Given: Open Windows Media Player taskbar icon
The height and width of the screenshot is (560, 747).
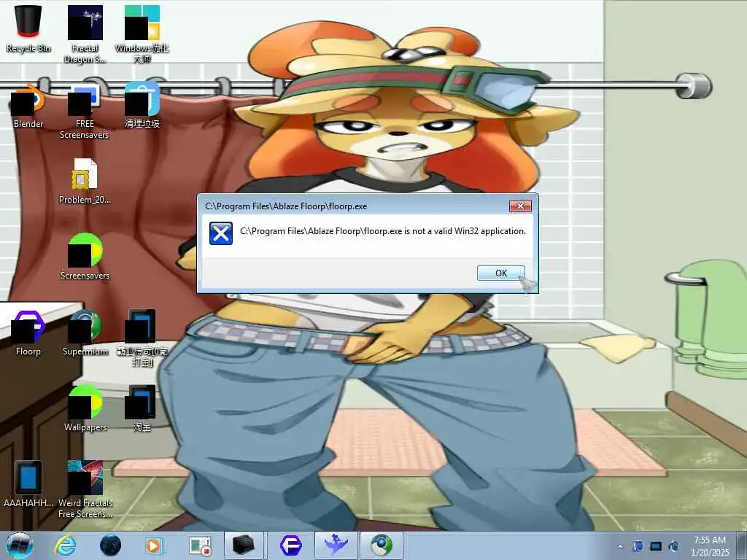Looking at the screenshot, I should click(155, 545).
